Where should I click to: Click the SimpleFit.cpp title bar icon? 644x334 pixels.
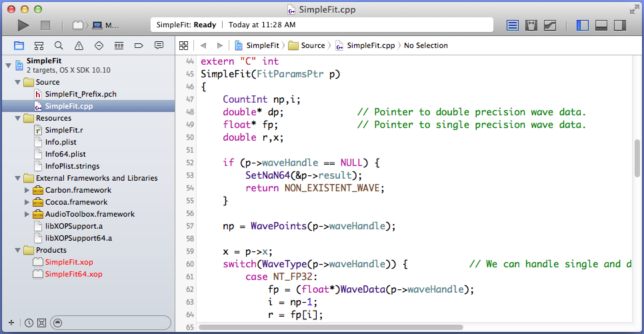click(291, 9)
